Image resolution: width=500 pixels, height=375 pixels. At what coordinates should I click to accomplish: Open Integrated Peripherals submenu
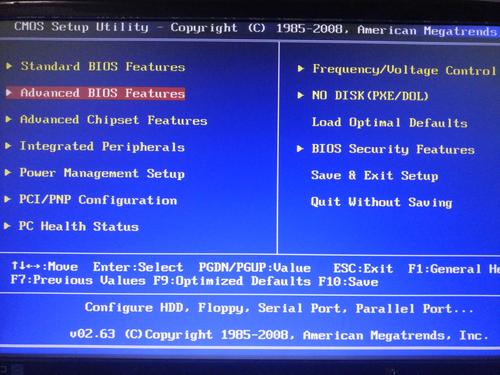pyautogui.click(x=102, y=146)
